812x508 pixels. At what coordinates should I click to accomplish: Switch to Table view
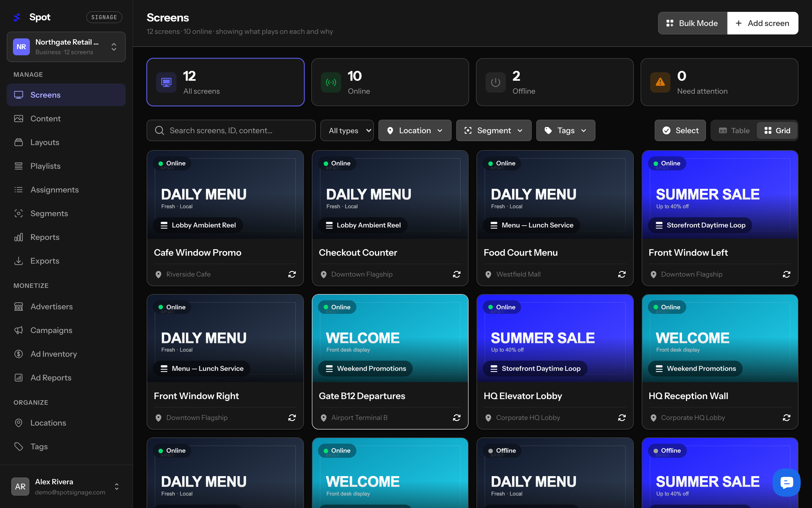tap(734, 130)
